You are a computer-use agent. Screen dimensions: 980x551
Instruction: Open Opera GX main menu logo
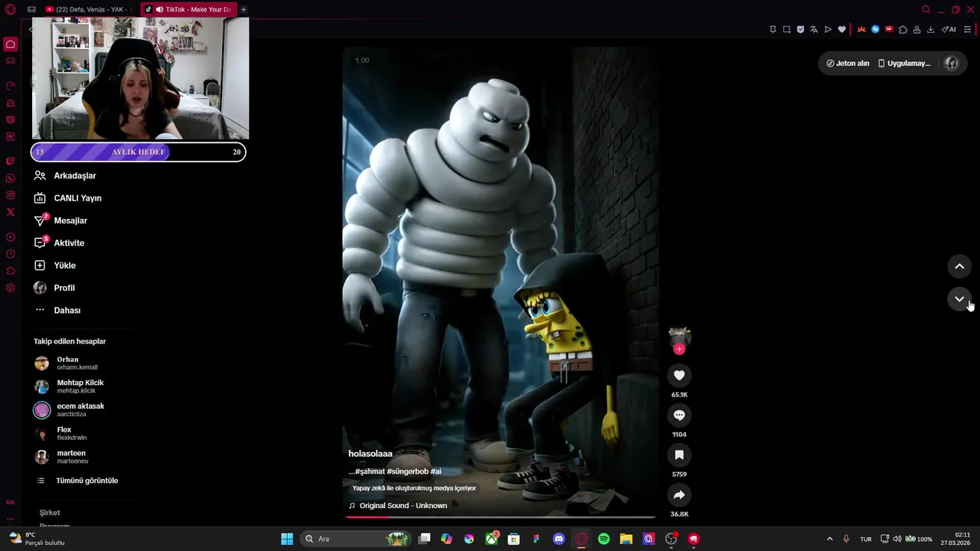pyautogui.click(x=10, y=9)
